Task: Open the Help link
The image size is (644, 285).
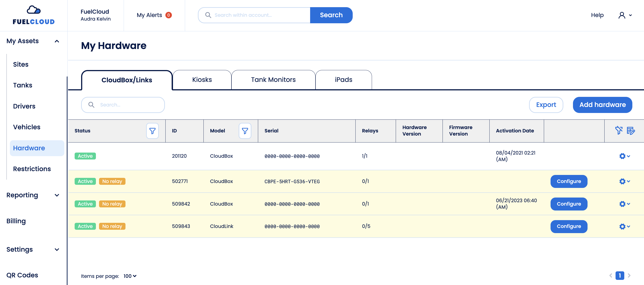Action: 597,15
